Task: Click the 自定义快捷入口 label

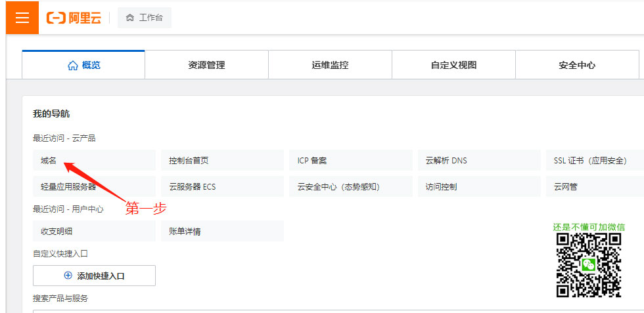Action: [60, 253]
